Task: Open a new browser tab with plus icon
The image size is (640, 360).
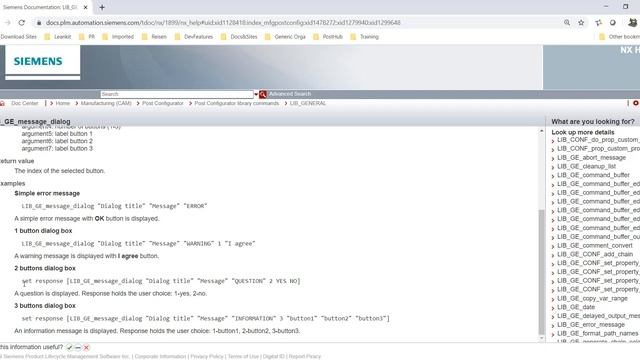Action: click(x=102, y=7)
